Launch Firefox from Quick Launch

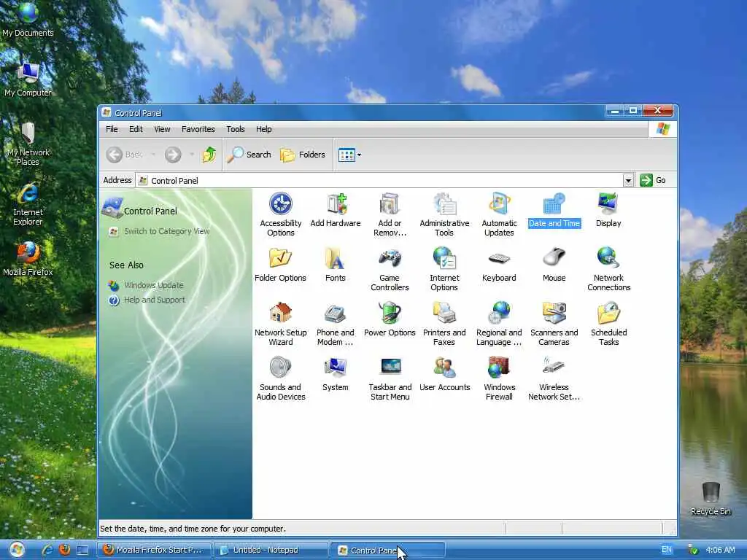point(65,550)
